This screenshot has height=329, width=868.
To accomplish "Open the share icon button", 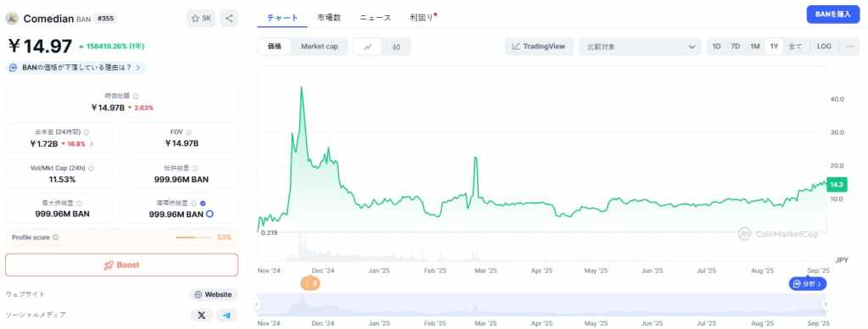I will click(x=229, y=19).
